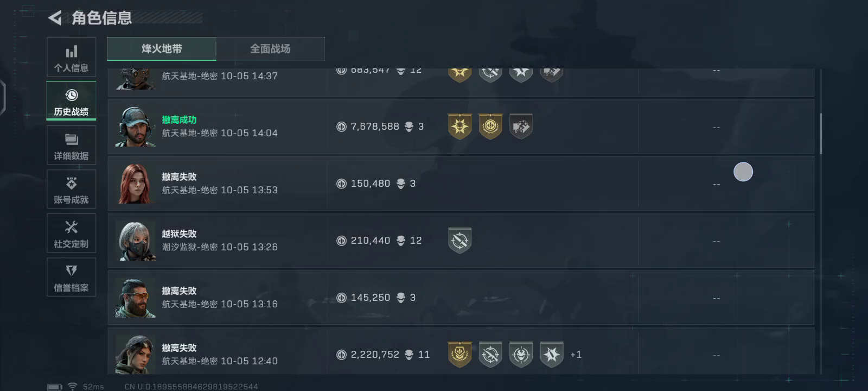Click first gold medal badge in 14:04 match
Viewport: 868px width, 391px height.
(x=459, y=127)
